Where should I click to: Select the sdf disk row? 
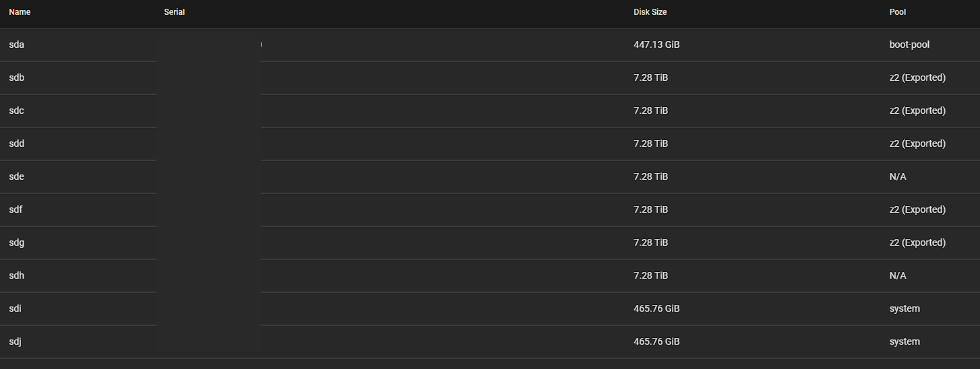click(490, 209)
